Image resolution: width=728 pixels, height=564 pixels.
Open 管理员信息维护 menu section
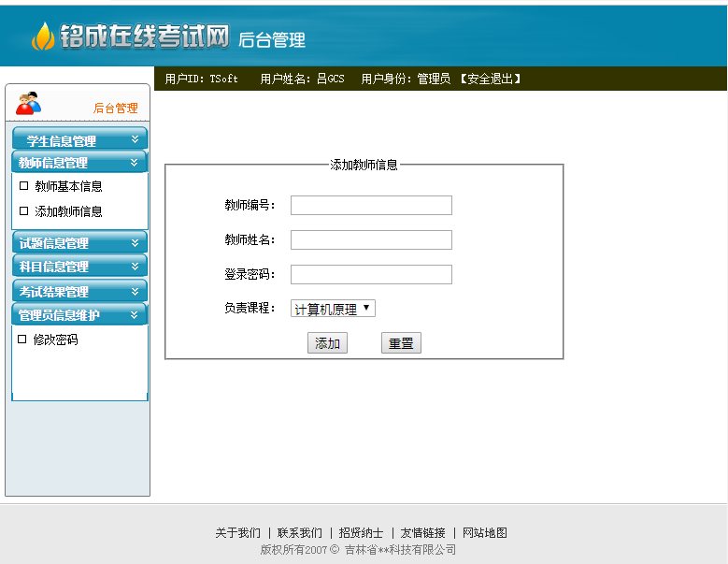(79, 314)
